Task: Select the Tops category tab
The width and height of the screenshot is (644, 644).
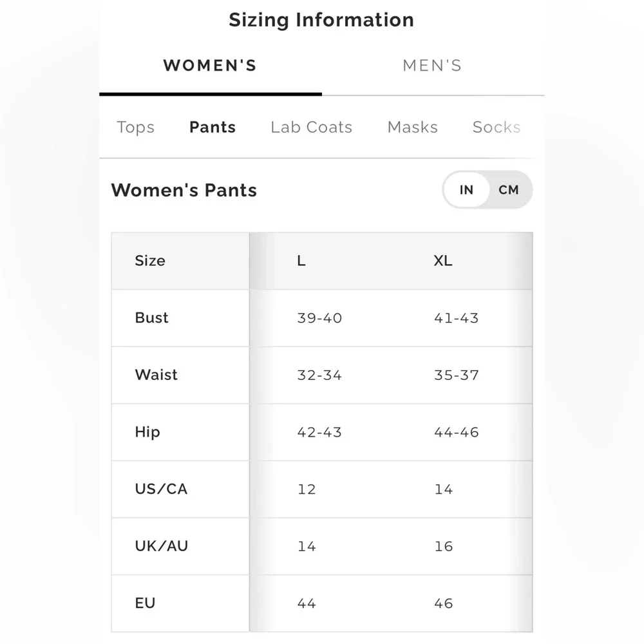Action: coord(135,128)
